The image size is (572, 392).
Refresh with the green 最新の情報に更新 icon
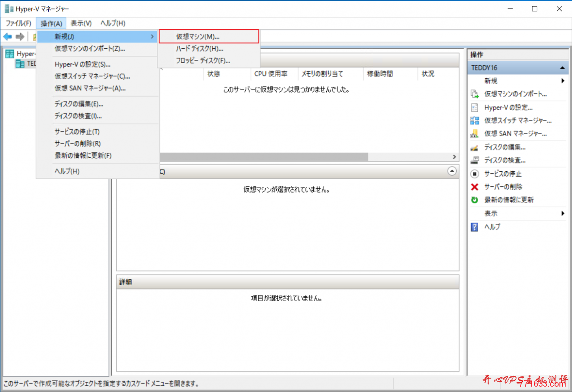pos(475,200)
